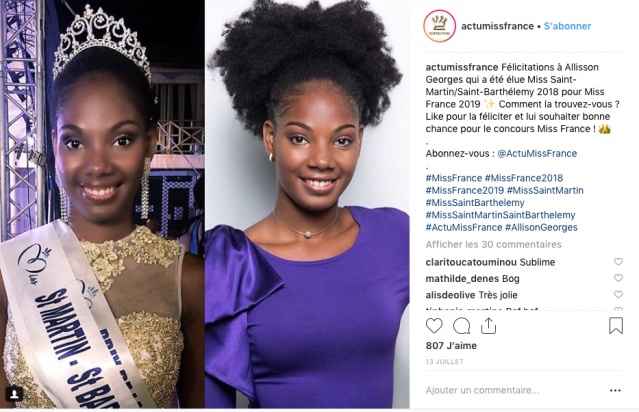Open comments with the speech bubble icon

click(461, 326)
